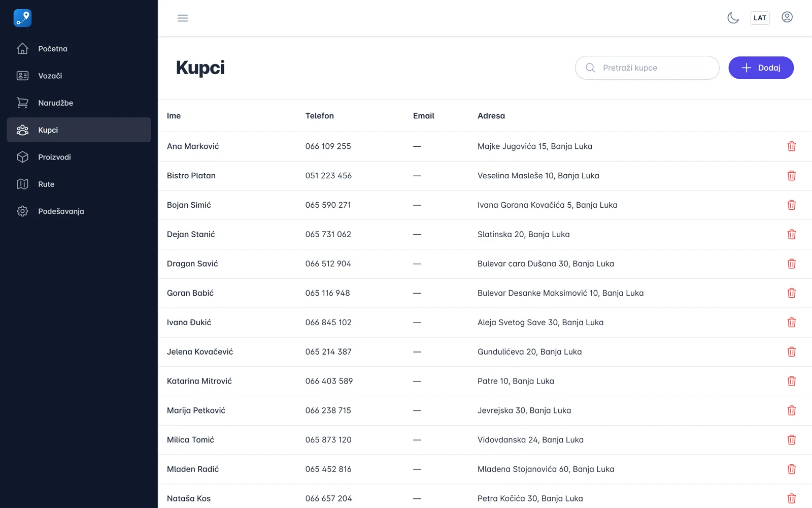
Task: Remove Milica Tomić with the trash icon
Action: click(791, 440)
